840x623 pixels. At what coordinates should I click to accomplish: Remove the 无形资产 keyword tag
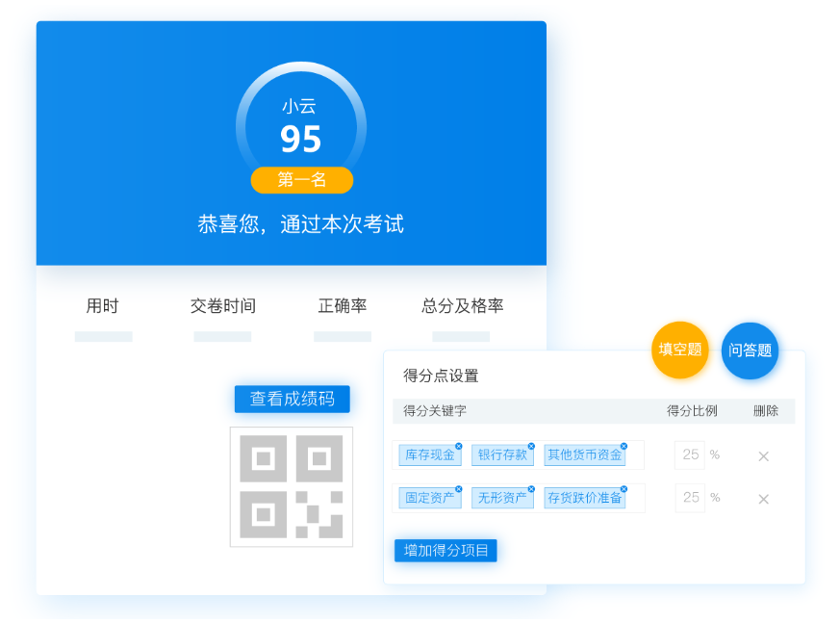531,489
